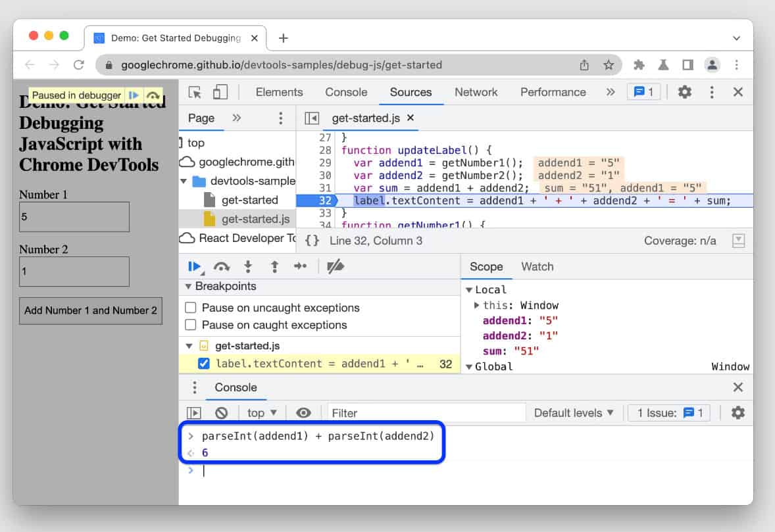Open get-started.js in file tree
Screen dimensions: 775x532
(255, 219)
